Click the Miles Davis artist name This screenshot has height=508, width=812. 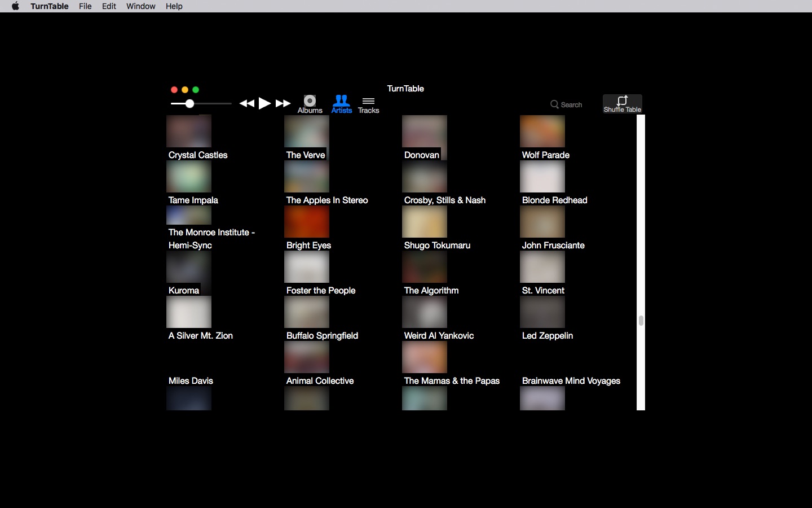[191, 380]
